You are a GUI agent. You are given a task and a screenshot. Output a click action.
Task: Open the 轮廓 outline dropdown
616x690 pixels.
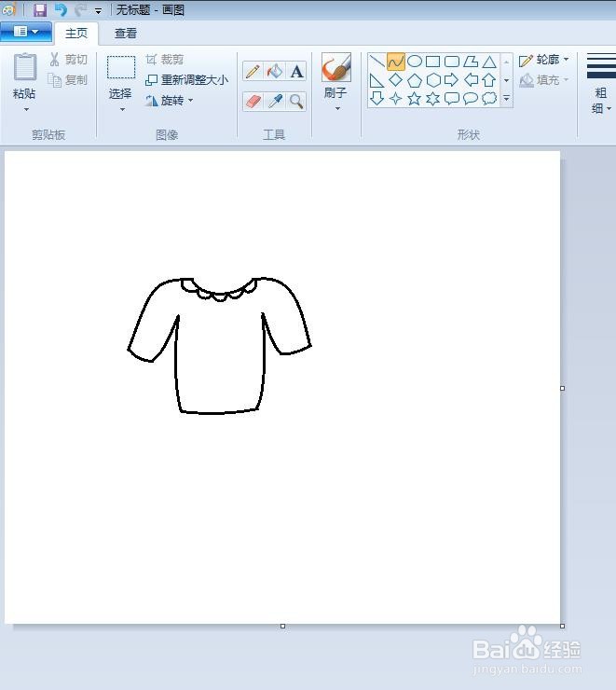point(544,60)
